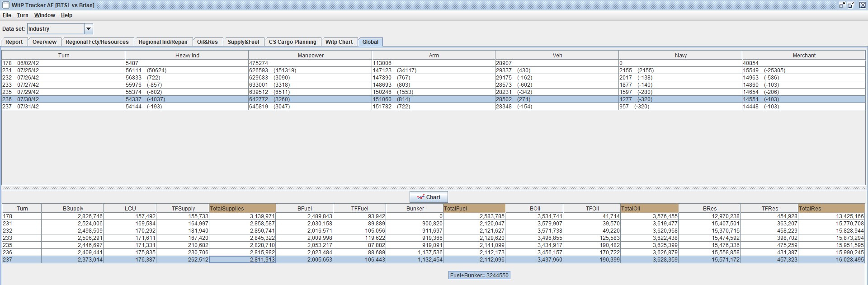
Task: Switch to the Oil&Res tab
Action: [x=208, y=42]
